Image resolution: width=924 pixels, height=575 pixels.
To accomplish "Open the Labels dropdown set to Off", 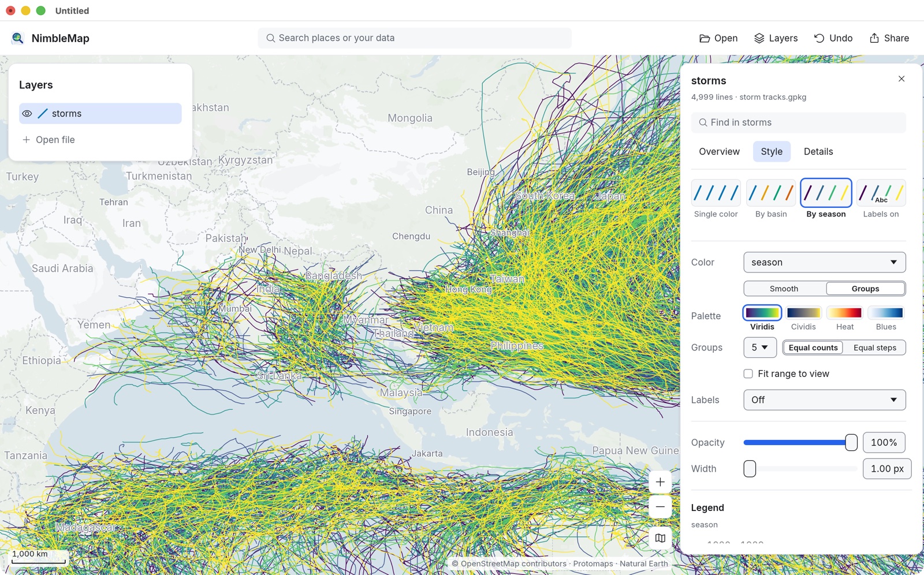I will coord(824,399).
